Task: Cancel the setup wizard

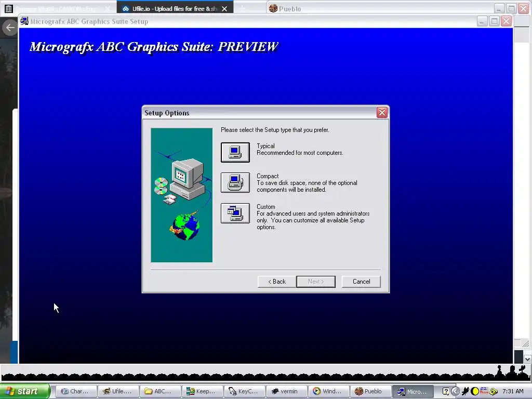Action: pos(361,282)
